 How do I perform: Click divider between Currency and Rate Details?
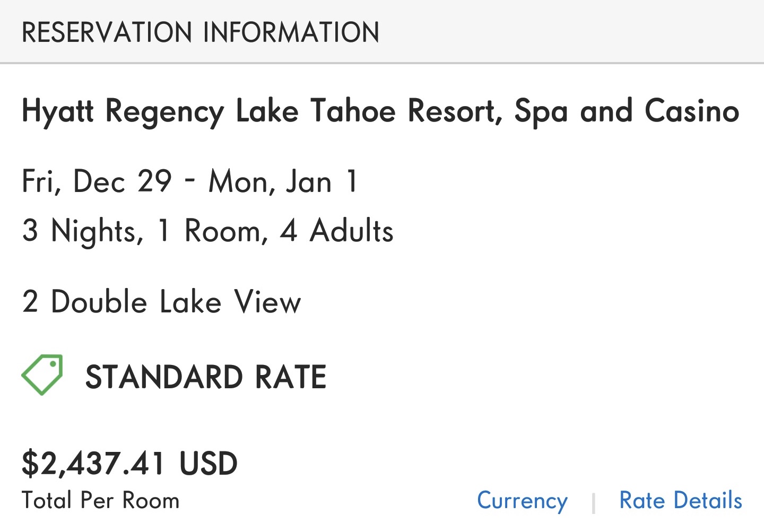593,502
